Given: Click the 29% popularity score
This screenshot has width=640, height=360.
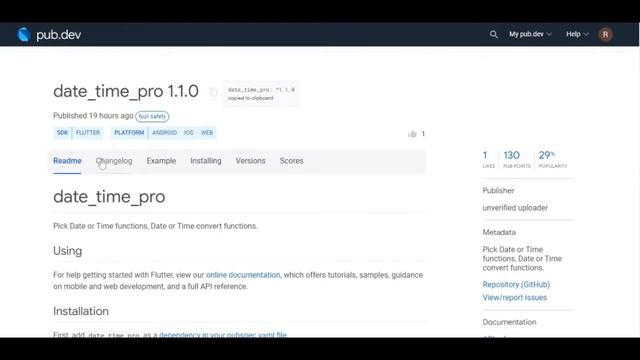Looking at the screenshot, I should click(x=553, y=159).
